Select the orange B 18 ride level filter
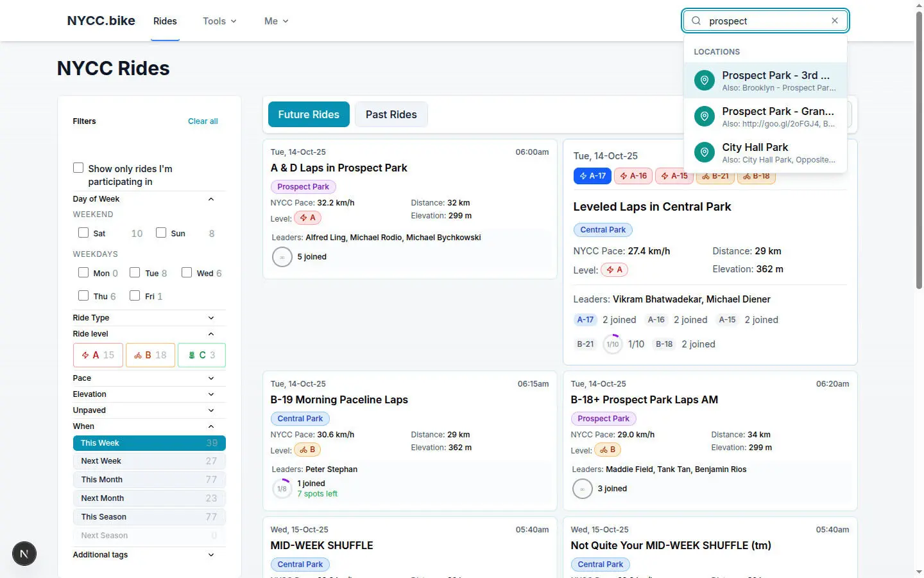924x578 pixels. [x=150, y=355]
